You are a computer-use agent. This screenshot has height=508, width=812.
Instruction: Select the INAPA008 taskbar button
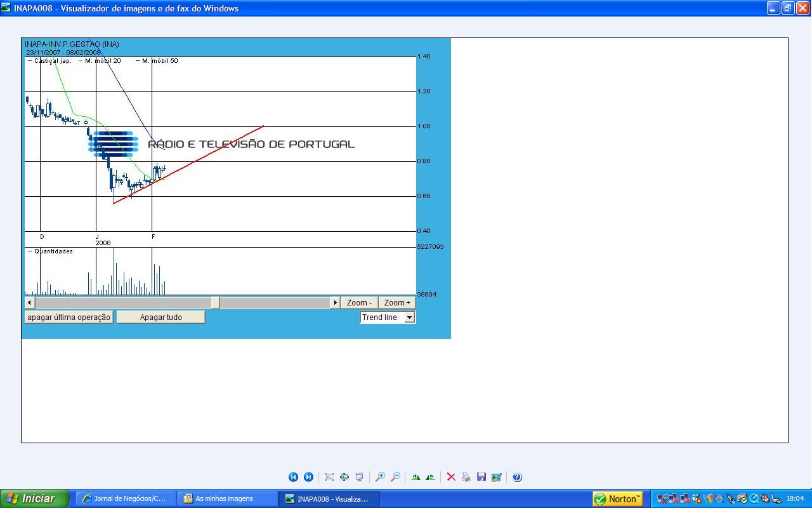click(x=329, y=498)
